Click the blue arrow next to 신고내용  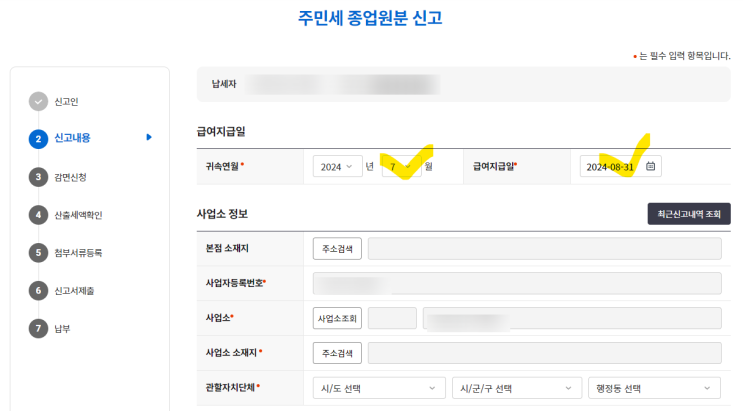point(149,138)
